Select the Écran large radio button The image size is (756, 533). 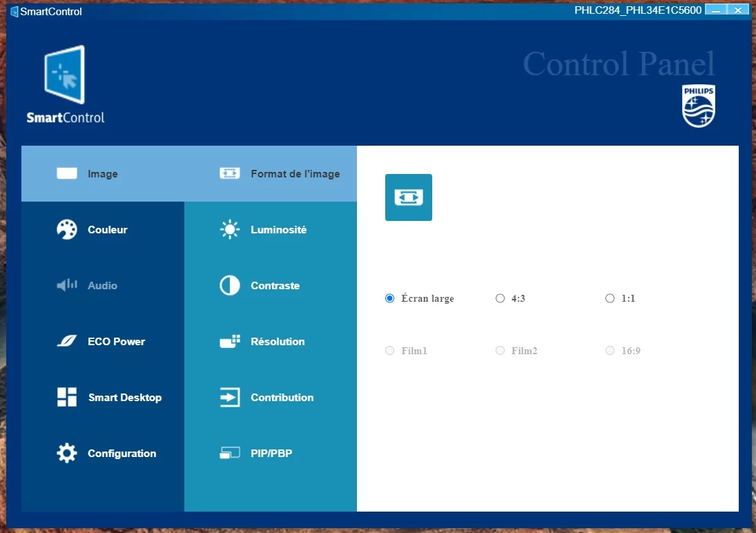pyautogui.click(x=389, y=298)
